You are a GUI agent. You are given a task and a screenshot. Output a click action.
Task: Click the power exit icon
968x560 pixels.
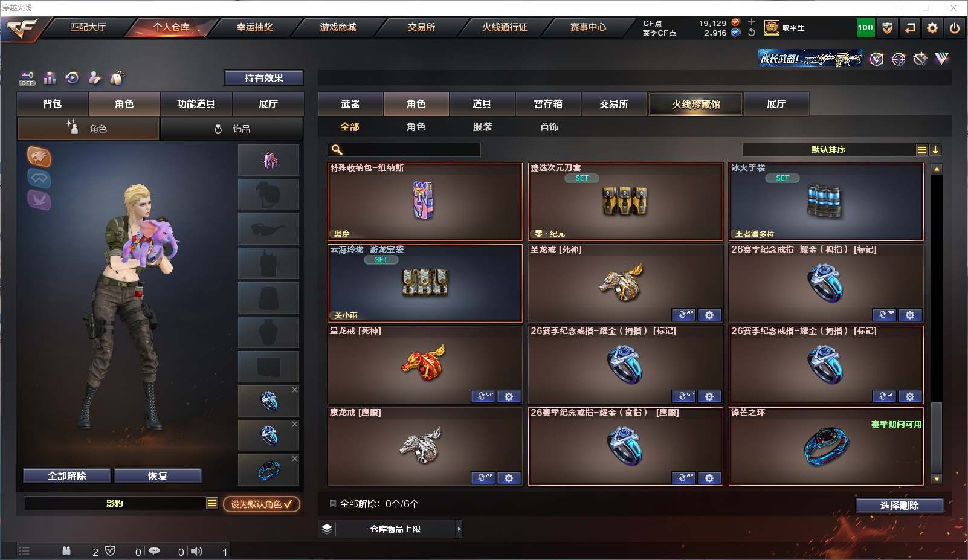(955, 28)
